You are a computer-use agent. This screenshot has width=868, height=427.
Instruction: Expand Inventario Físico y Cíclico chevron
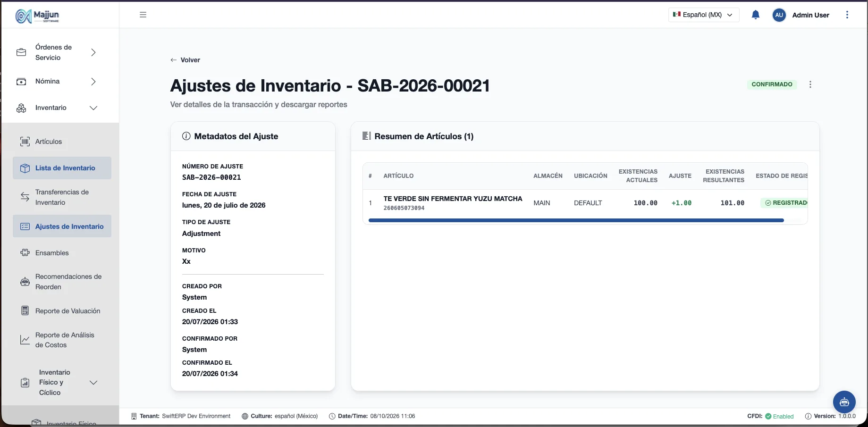pyautogui.click(x=93, y=383)
